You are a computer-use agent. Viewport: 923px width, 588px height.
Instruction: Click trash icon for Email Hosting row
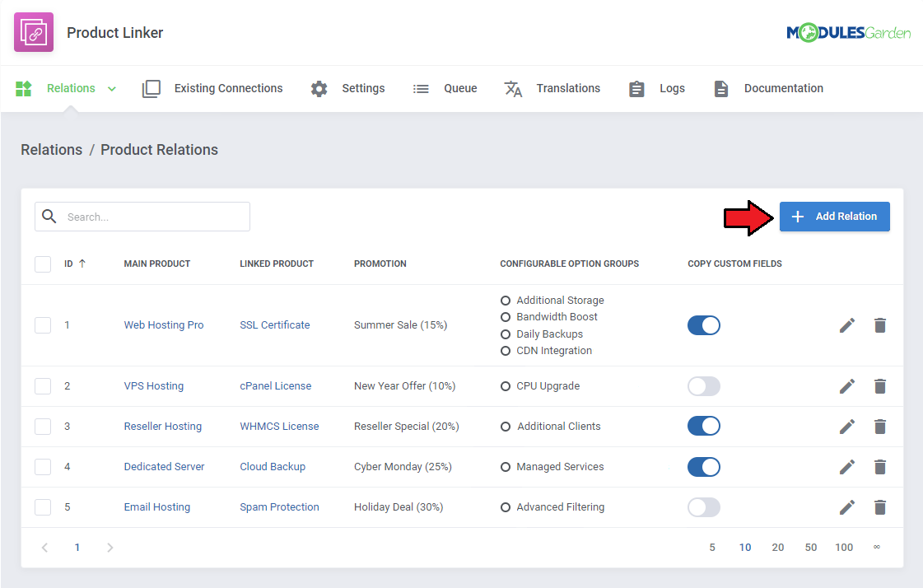(x=880, y=507)
